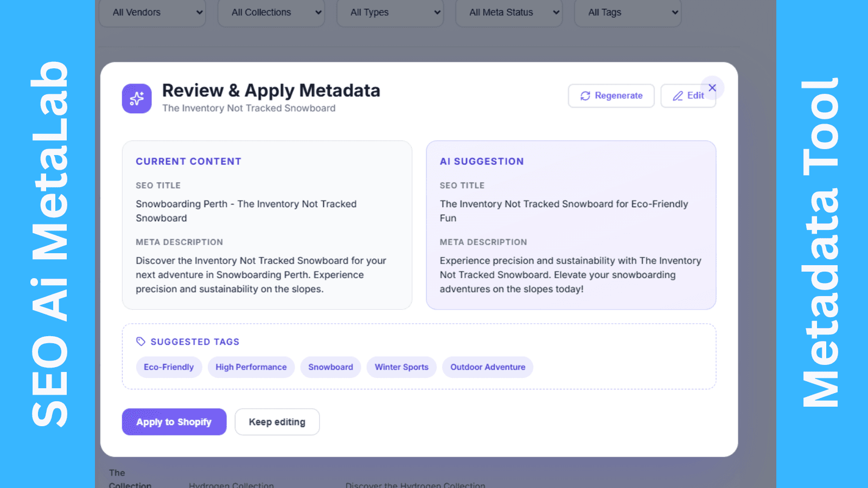Toggle the High Performance suggested tag

(251, 367)
